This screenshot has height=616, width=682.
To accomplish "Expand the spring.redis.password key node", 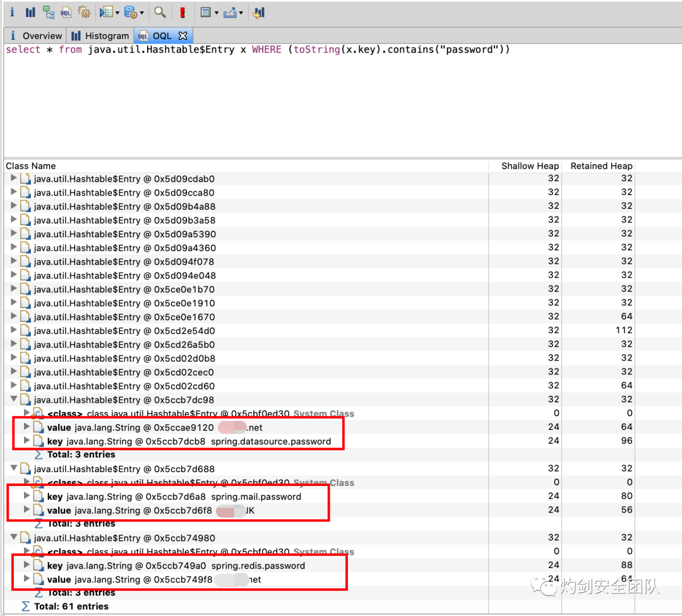I will coord(27,565).
